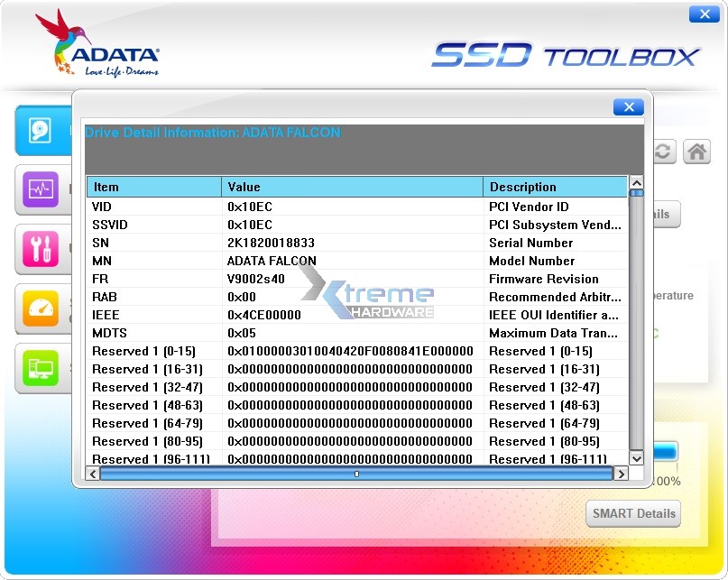The width and height of the screenshot is (728, 580).
Task: Click the Refresh icon near top right
Action: pyautogui.click(x=662, y=152)
